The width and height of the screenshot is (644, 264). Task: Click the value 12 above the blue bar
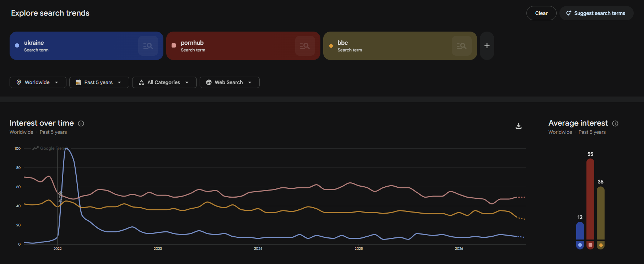coord(580,217)
